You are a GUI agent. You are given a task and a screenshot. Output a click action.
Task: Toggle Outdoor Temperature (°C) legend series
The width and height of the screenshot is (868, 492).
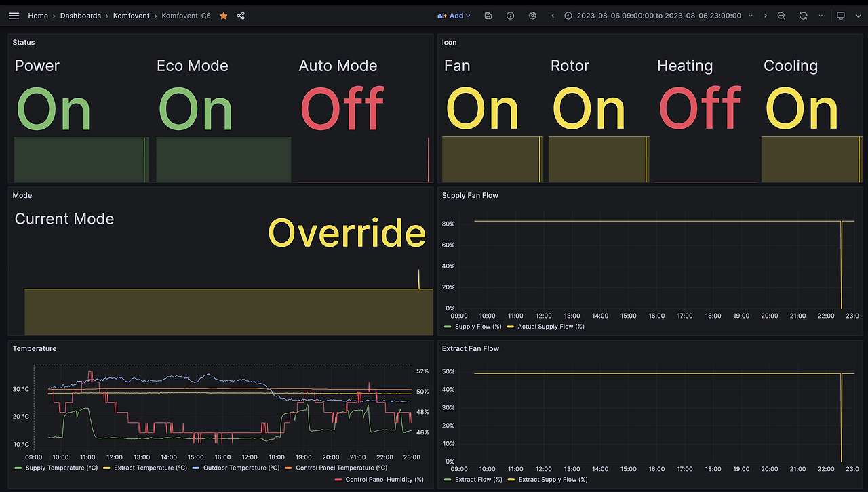[240, 468]
